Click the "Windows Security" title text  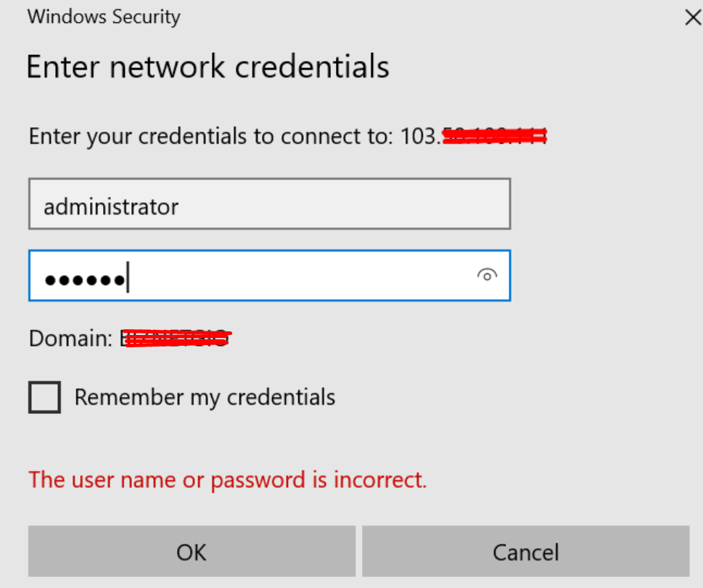click(x=103, y=17)
